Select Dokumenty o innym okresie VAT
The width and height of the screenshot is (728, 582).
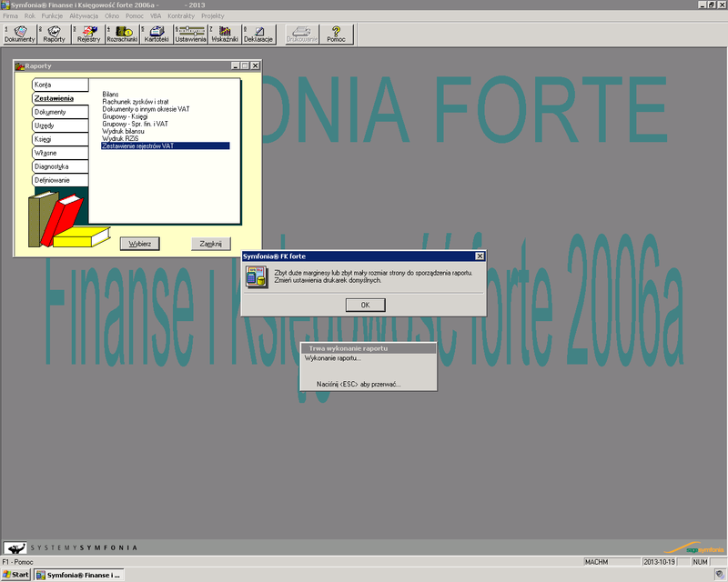146,109
